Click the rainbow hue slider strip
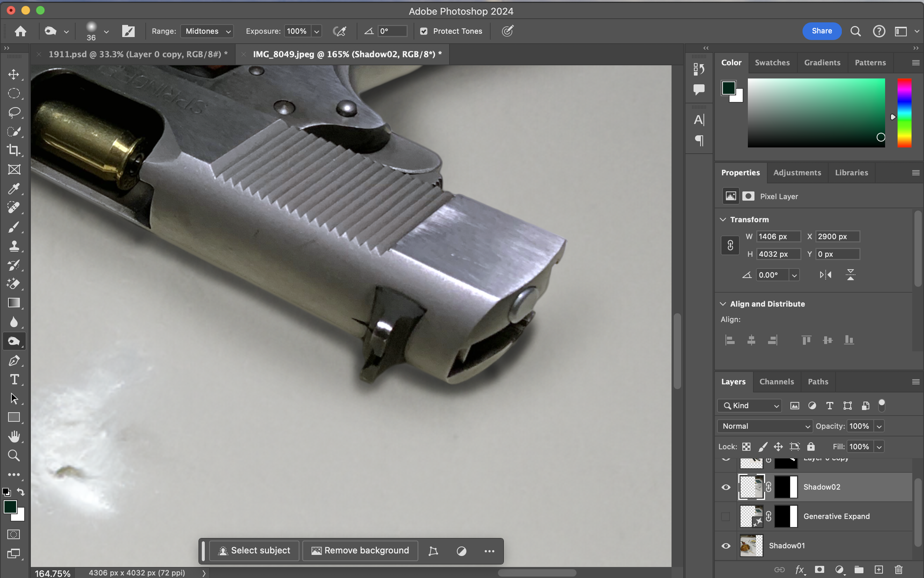The width and height of the screenshot is (924, 578). tap(904, 113)
